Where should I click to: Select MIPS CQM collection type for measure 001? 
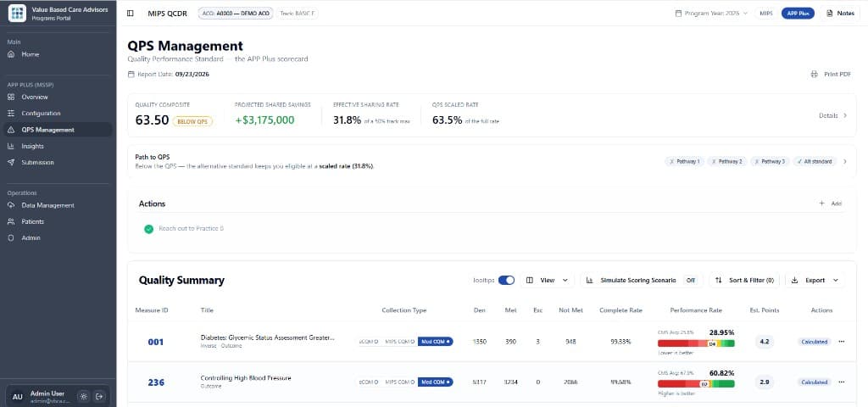pyautogui.click(x=398, y=342)
